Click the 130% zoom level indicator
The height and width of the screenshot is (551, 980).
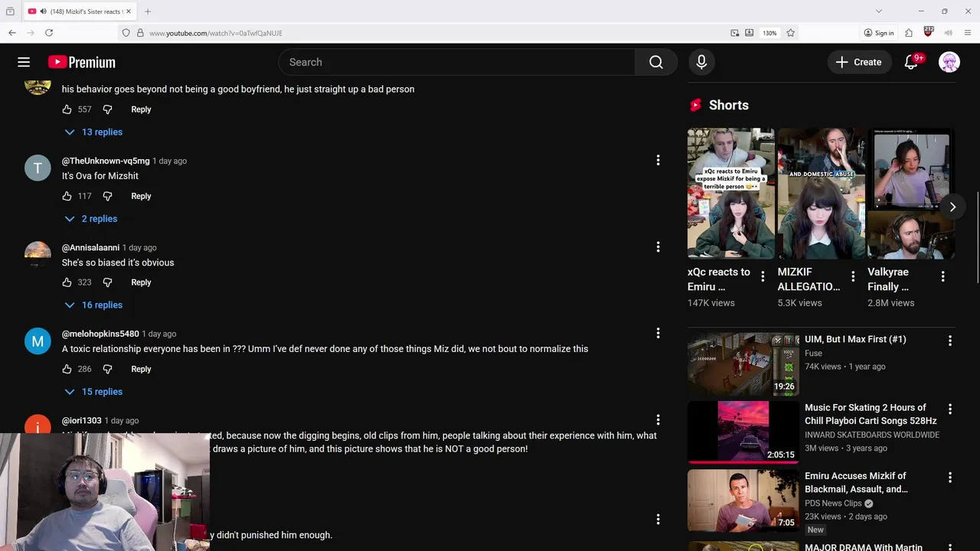pyautogui.click(x=769, y=33)
